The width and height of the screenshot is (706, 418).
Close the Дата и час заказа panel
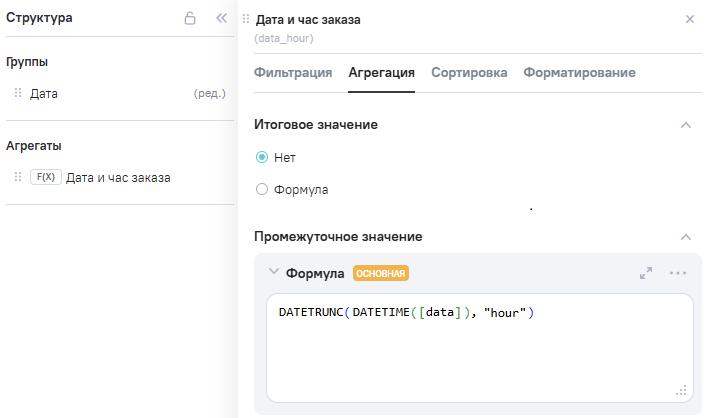689,19
